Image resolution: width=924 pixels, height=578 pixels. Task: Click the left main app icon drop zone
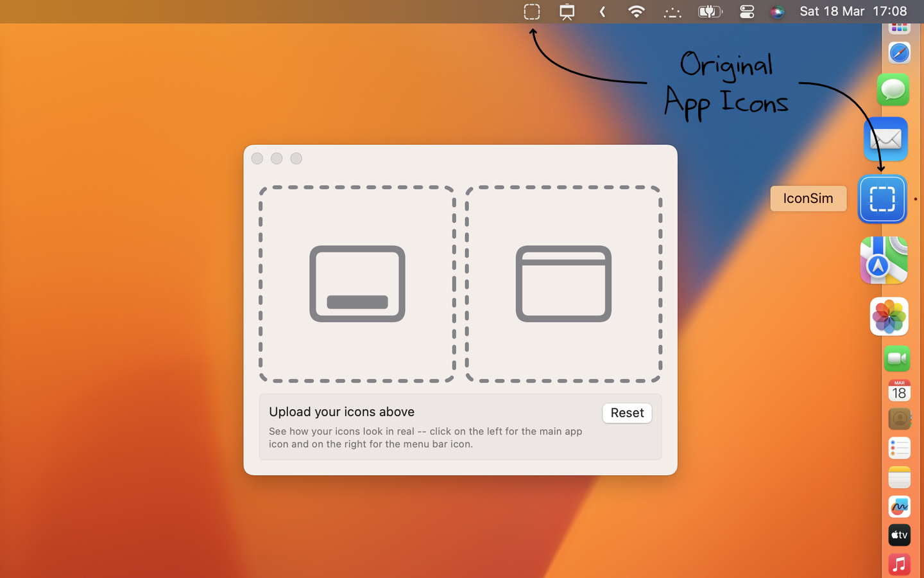(x=357, y=284)
